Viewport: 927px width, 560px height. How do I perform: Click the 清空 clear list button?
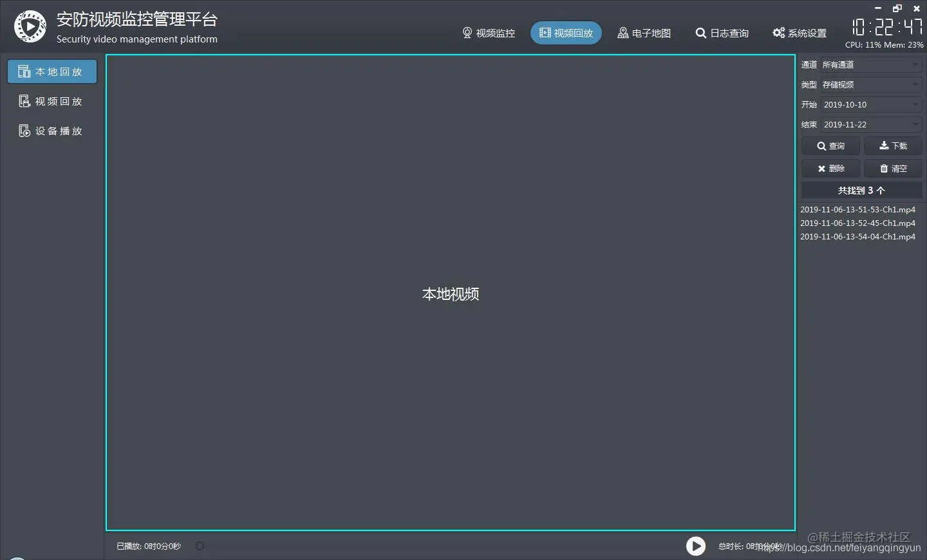coord(893,168)
